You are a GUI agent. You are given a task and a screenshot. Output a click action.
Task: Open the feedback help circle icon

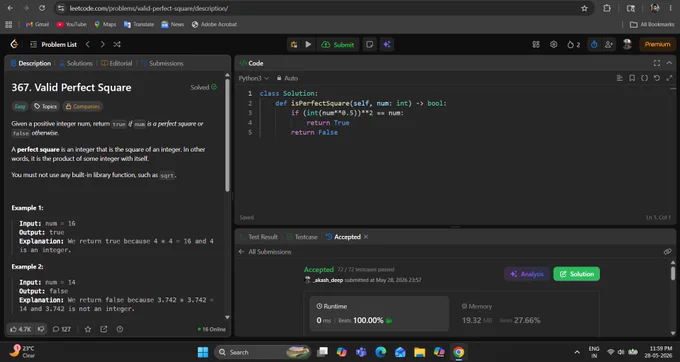point(120,329)
